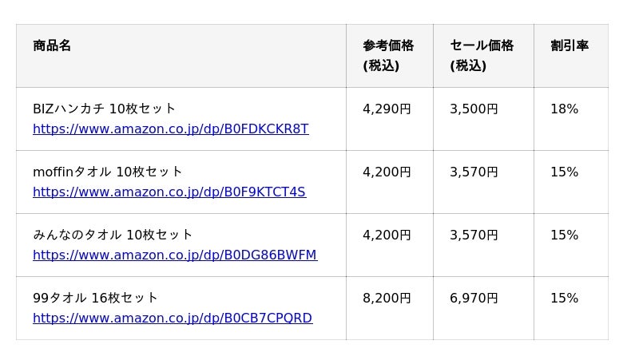Viewport: 639px width, 364px height.
Task: Click the 3,500円 sale price cell
Action: pos(474,109)
